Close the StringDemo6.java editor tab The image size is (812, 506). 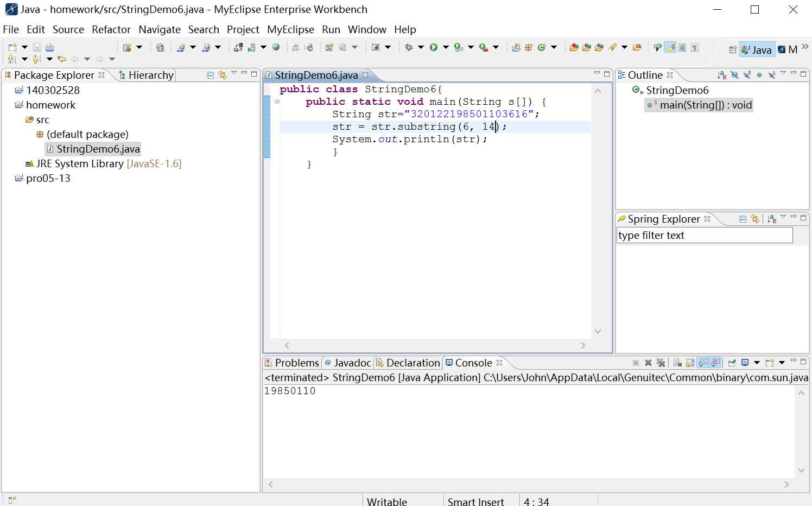point(365,75)
